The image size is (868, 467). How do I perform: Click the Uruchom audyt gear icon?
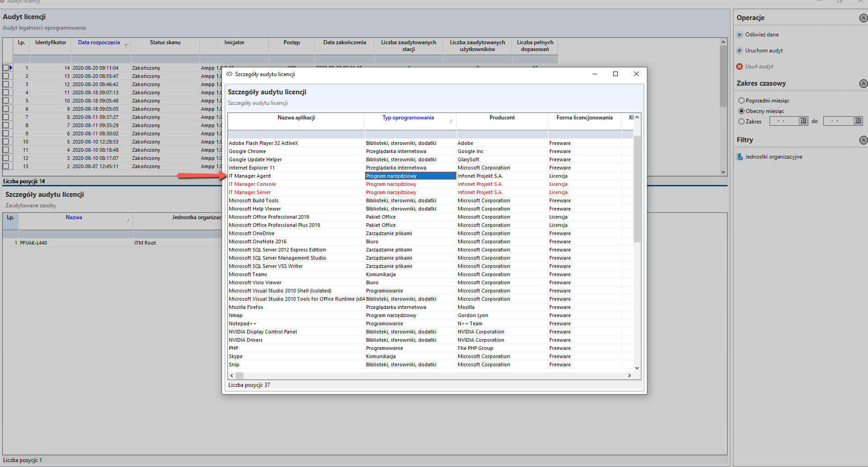coord(739,51)
